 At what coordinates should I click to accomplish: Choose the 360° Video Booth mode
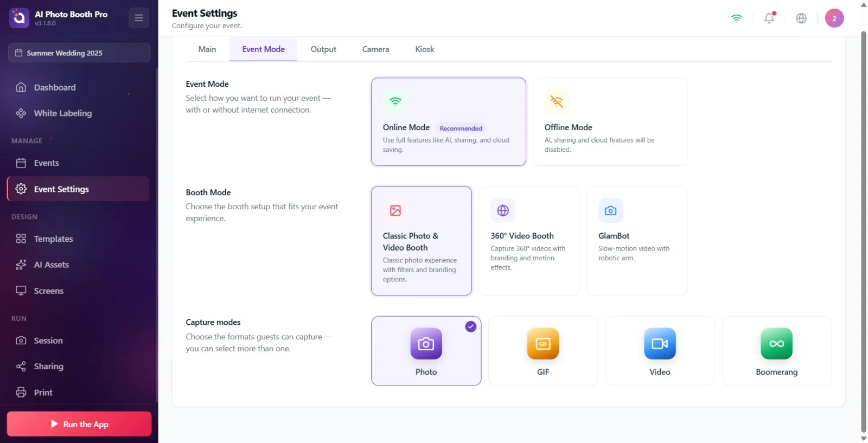click(x=529, y=241)
